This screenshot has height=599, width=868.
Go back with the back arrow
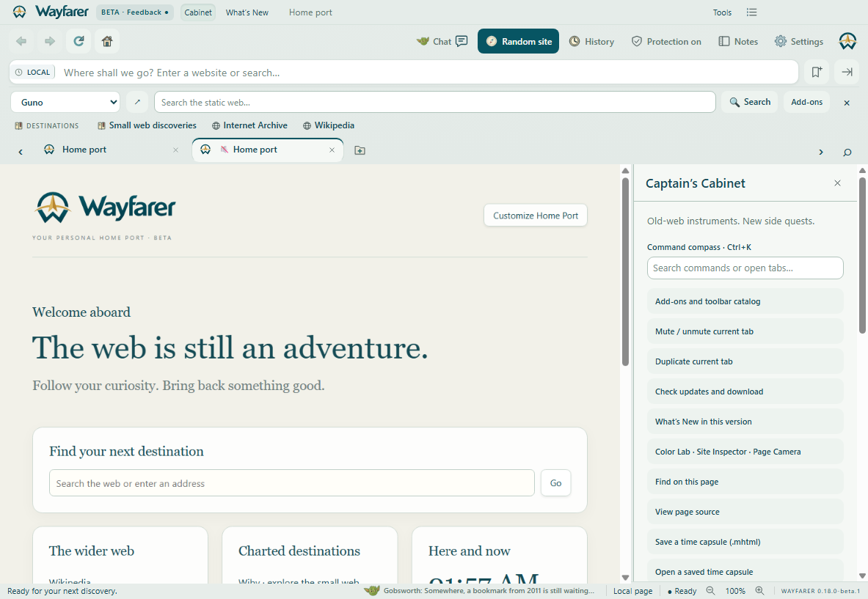(x=21, y=42)
